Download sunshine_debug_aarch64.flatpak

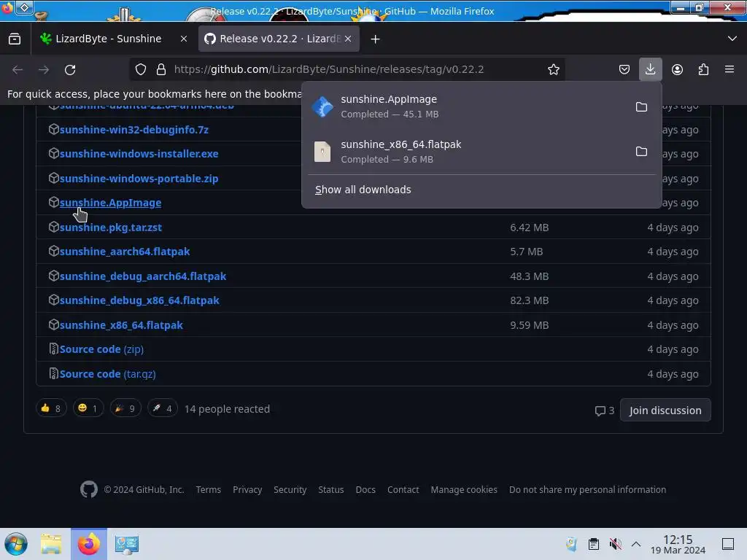[x=143, y=276]
